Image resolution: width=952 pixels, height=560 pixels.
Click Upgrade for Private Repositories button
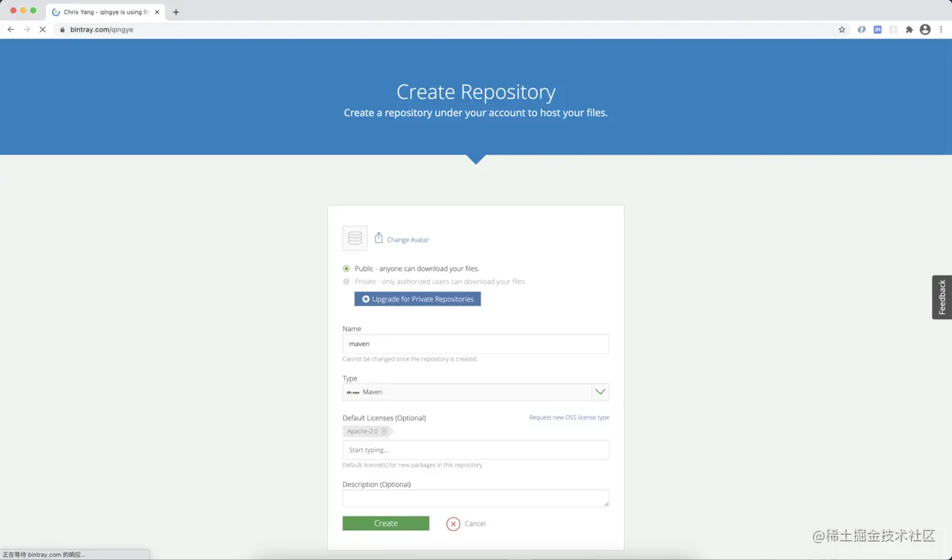pyautogui.click(x=418, y=299)
